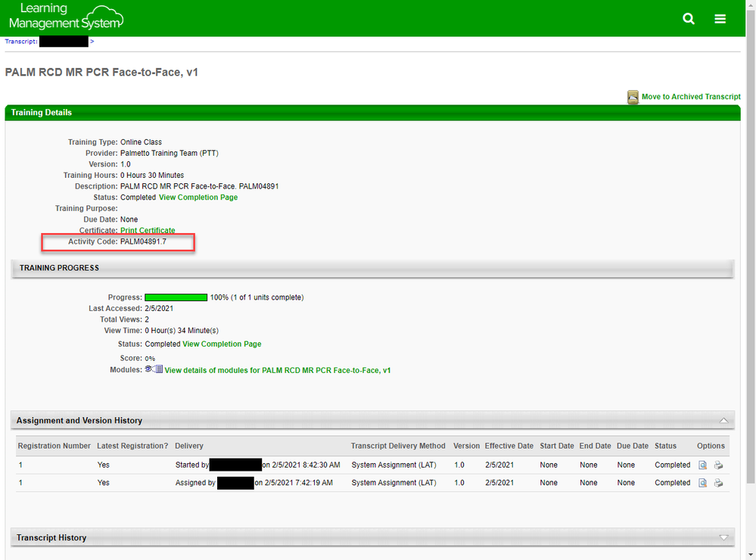Image resolution: width=756 pixels, height=560 pixels.
Task: Click Move to Archived Transcript link
Action: pyautogui.click(x=691, y=96)
